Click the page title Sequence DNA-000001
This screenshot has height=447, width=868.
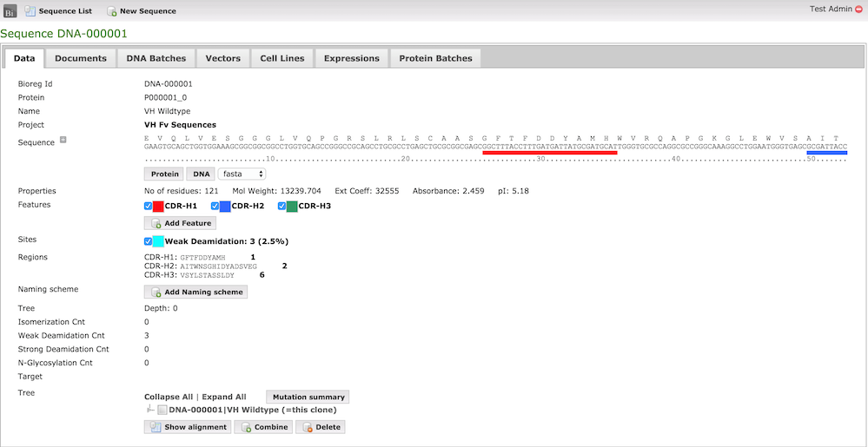63,34
